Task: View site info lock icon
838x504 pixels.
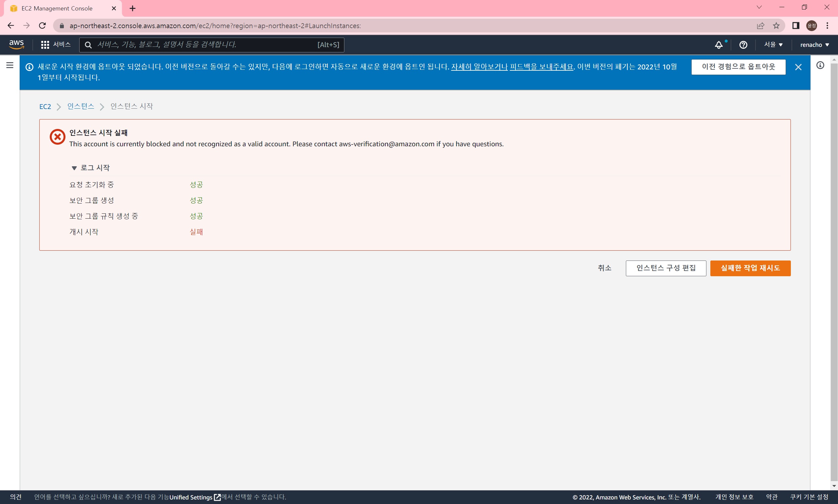Action: tap(62, 26)
